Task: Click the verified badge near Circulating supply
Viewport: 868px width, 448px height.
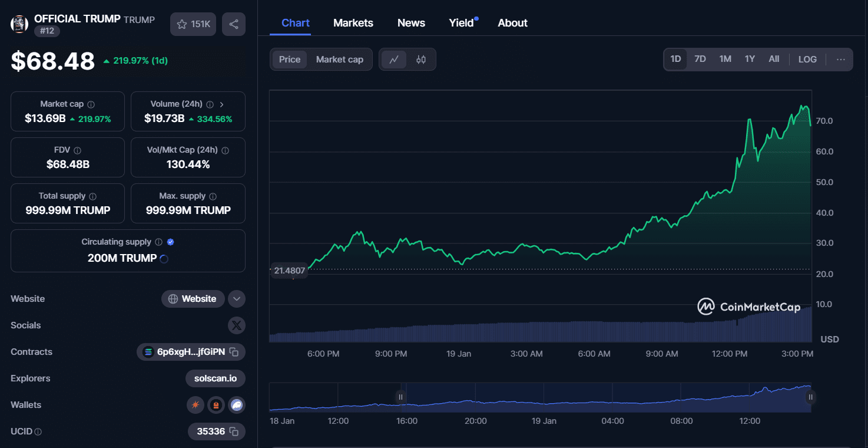Action: 170,242
